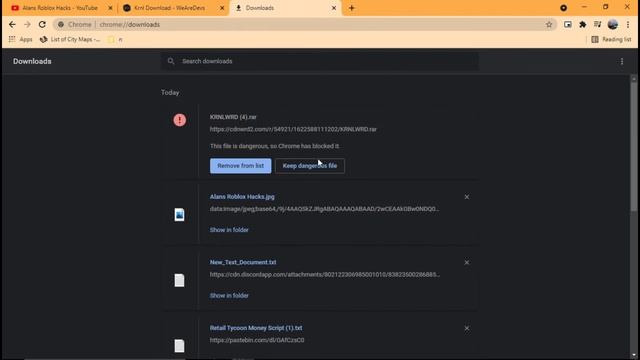
Task: Click the discordapp source URL
Action: [324, 275]
